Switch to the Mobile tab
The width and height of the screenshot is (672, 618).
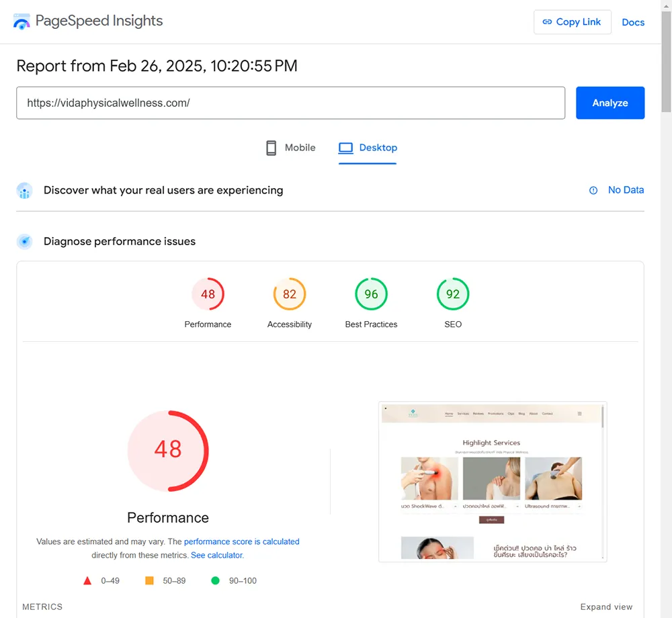point(290,148)
